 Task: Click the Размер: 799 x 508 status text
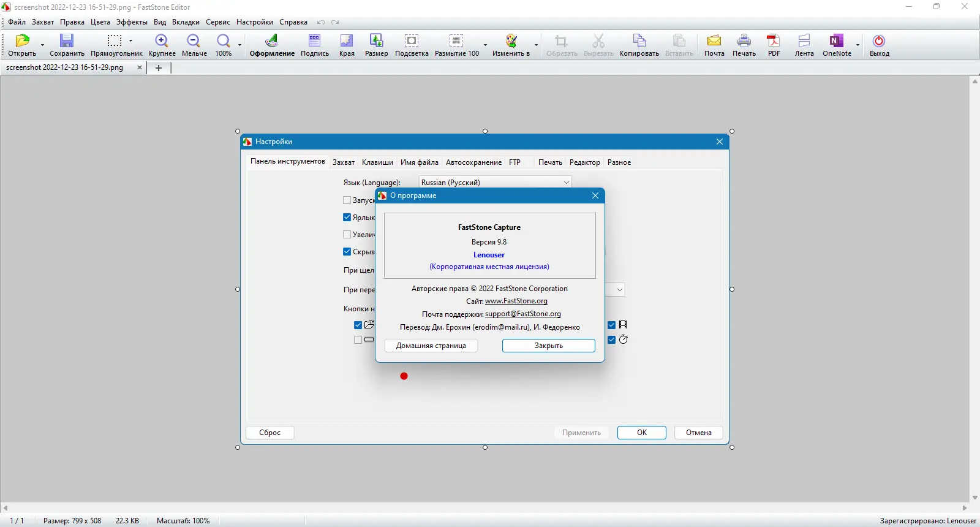(x=72, y=521)
